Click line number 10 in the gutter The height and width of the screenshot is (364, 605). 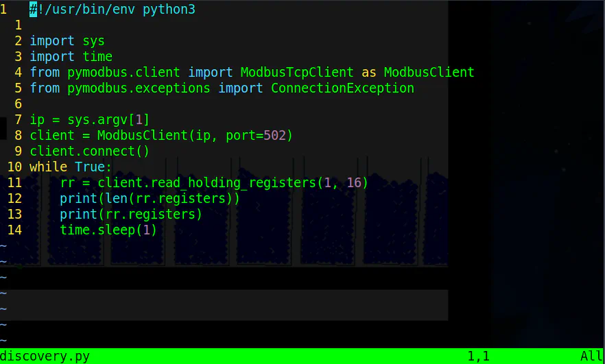coord(14,167)
